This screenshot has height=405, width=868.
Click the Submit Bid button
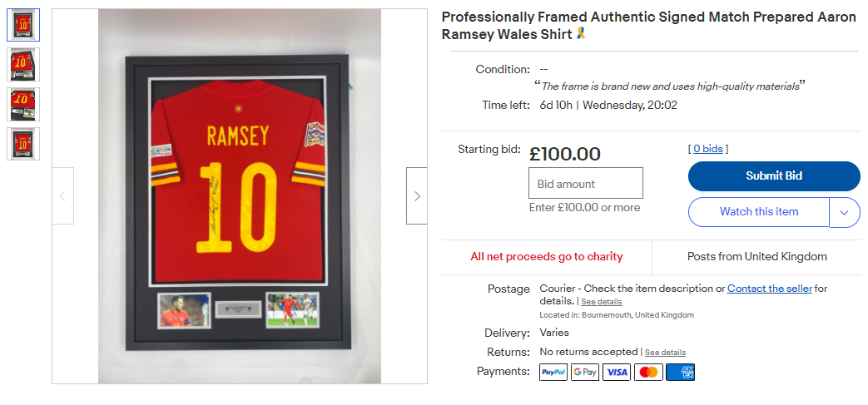(774, 176)
